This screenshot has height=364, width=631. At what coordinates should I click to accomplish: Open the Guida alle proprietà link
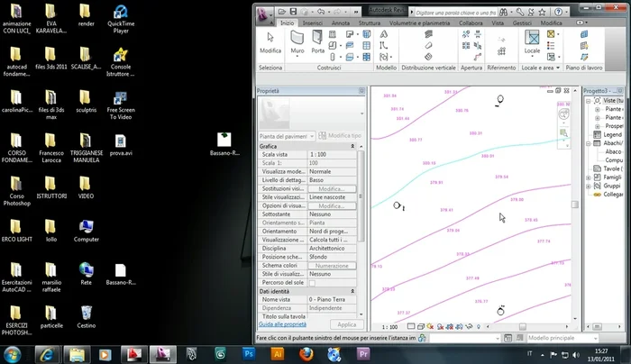[284, 323]
